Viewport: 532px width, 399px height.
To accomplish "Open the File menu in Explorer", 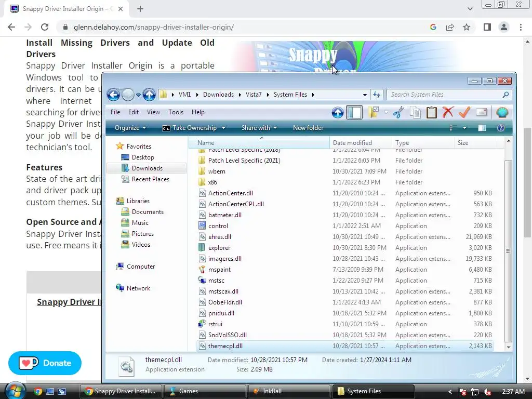I will click(x=115, y=112).
